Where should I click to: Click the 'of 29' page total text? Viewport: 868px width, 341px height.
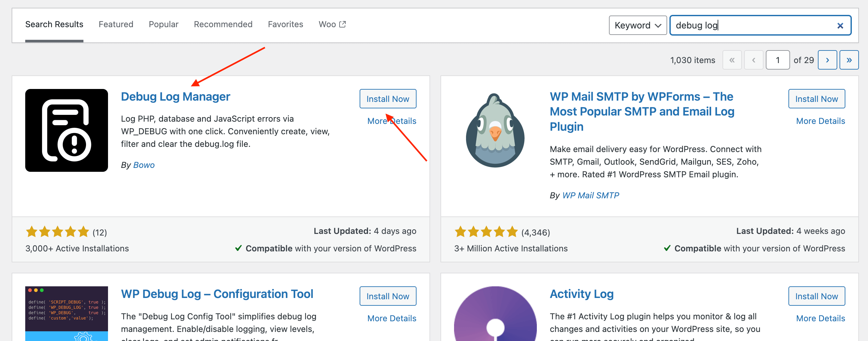click(804, 60)
